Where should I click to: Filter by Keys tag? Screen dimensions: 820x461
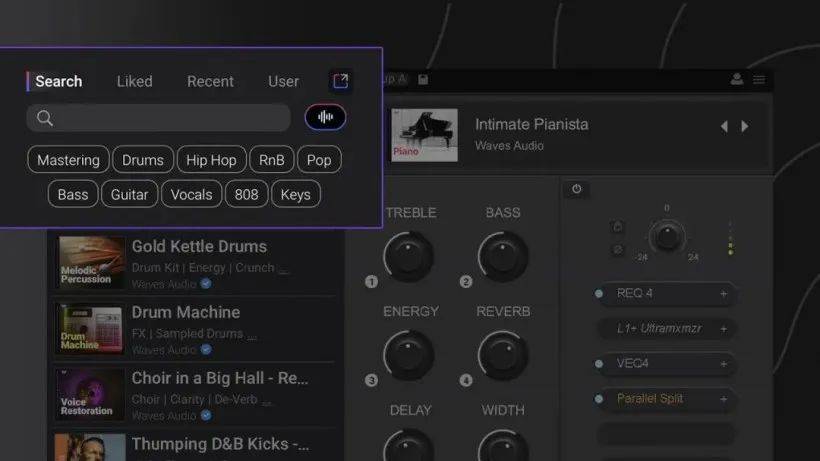(295, 194)
